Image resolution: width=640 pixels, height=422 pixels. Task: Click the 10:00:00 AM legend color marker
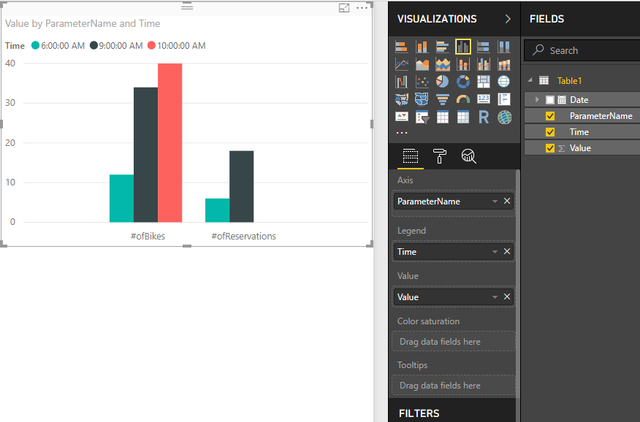[151, 45]
